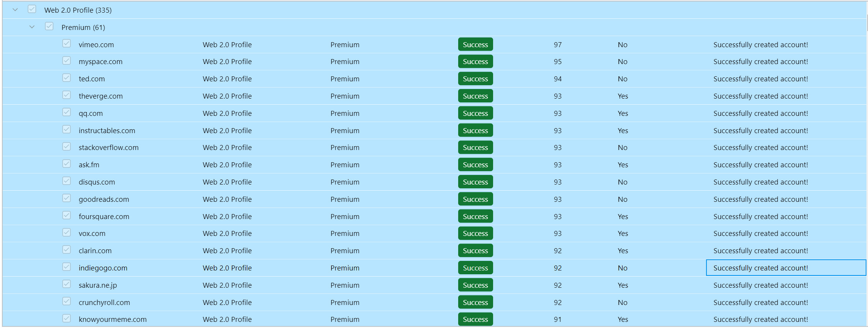Toggle the Premium (61) group checkbox

[49, 26]
